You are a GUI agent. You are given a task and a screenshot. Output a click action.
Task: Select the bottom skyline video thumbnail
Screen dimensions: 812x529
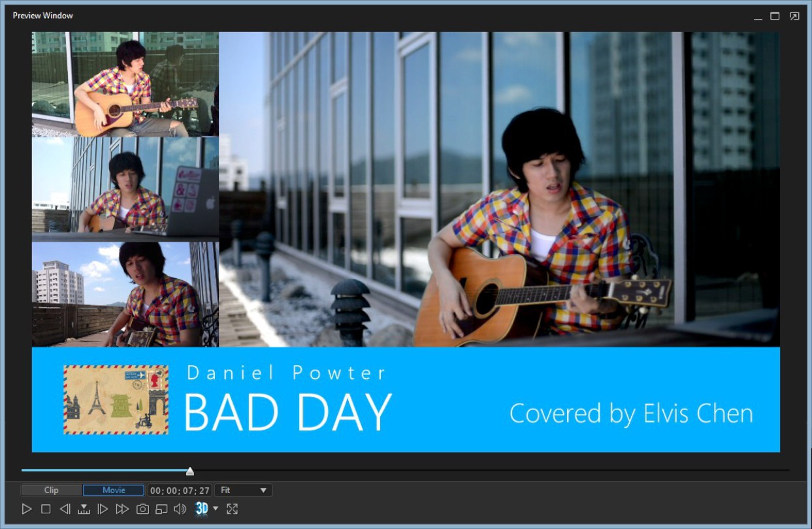point(125,295)
